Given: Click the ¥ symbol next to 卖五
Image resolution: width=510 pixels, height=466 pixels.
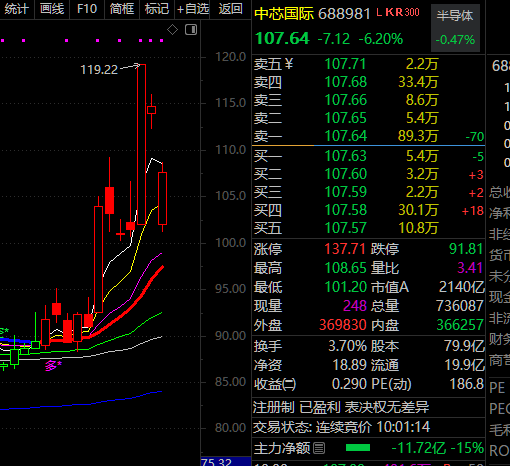Looking at the screenshot, I should 289,63.
